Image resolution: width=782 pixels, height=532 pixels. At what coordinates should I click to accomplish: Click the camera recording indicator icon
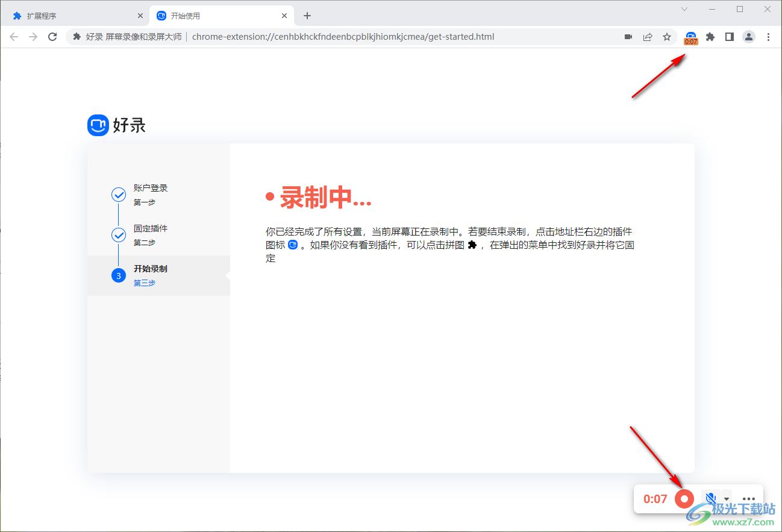(628, 37)
